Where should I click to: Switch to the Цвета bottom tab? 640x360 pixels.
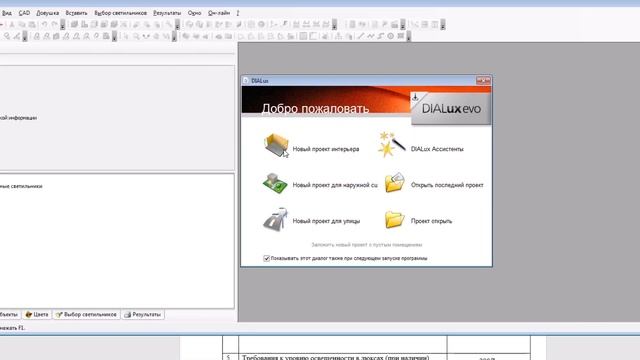point(37,314)
